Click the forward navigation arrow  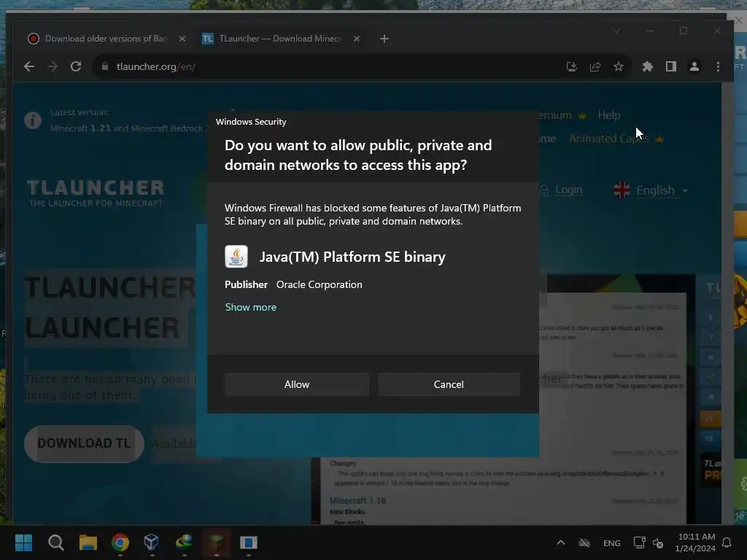(x=53, y=66)
